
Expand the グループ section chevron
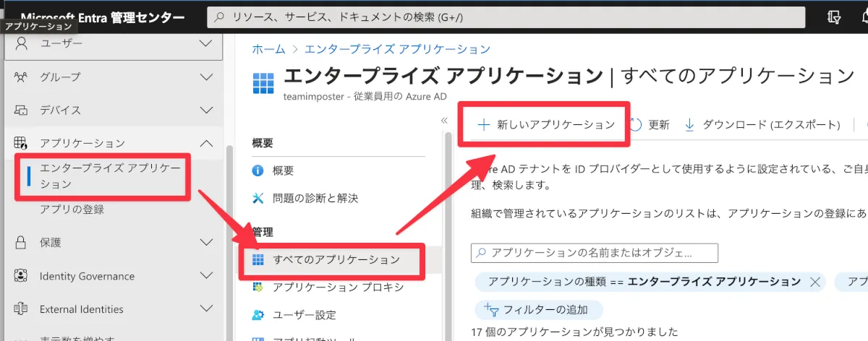click(x=207, y=77)
